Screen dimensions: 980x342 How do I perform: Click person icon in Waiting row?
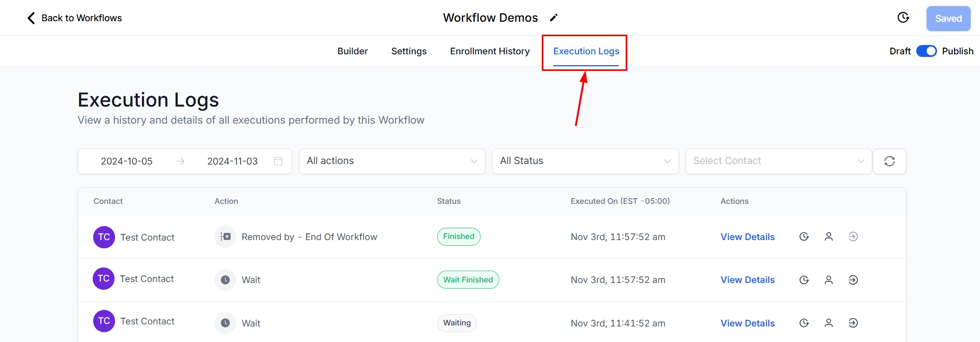click(x=829, y=323)
